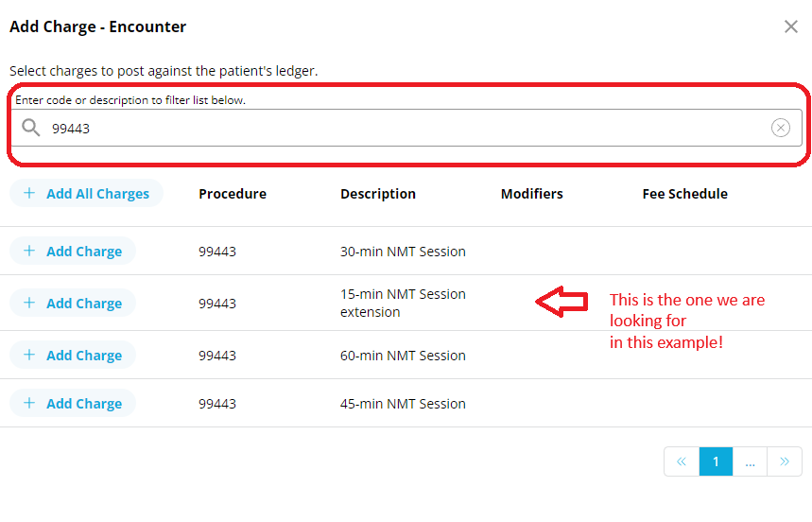The image size is (812, 522).
Task: Click plus icon for 15-min NMT Session extension
Action: pyautogui.click(x=29, y=303)
